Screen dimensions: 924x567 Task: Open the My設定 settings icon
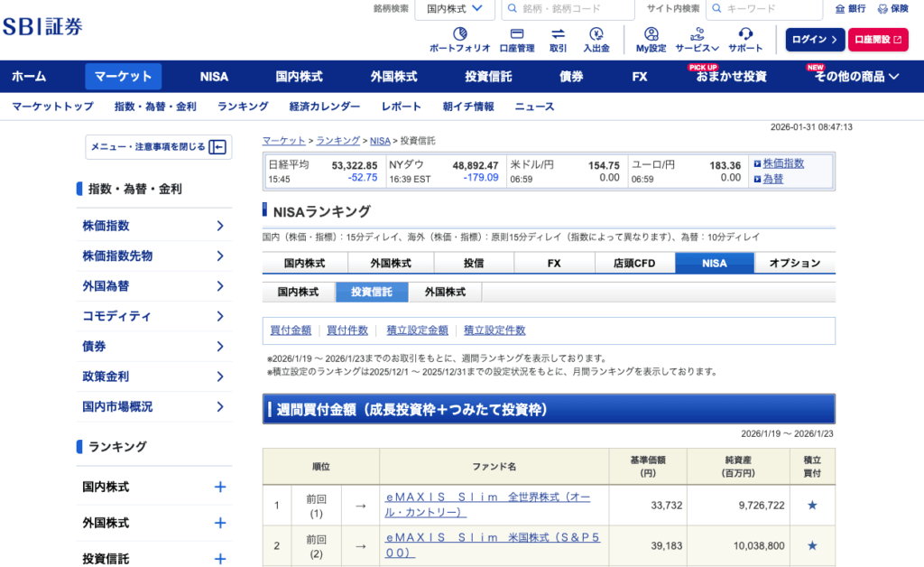click(651, 40)
